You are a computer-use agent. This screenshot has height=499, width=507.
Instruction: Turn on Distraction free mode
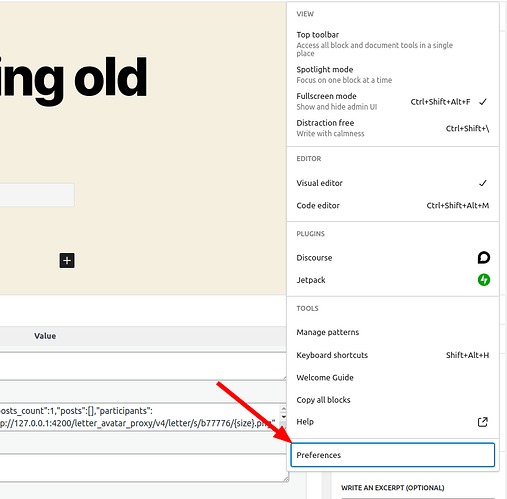393,128
